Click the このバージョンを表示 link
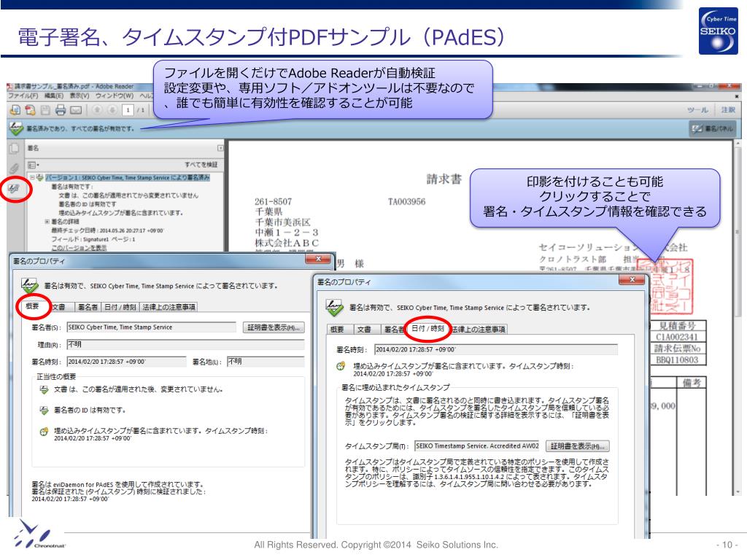This screenshot has height=560, width=747. coord(79,248)
